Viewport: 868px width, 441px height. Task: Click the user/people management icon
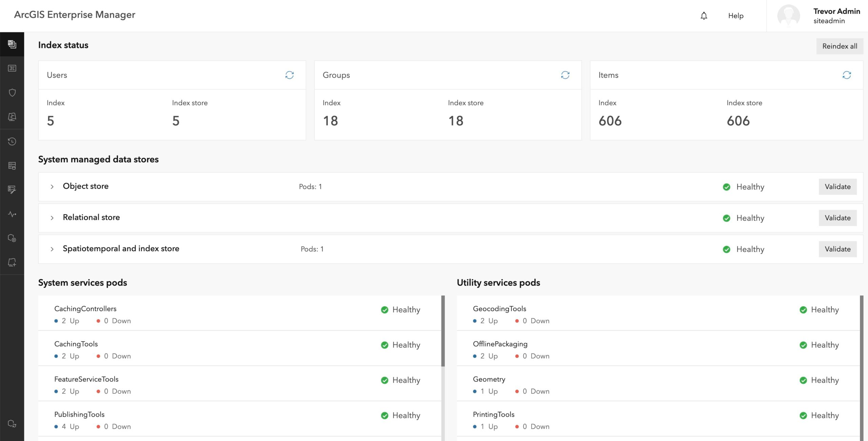(x=12, y=68)
